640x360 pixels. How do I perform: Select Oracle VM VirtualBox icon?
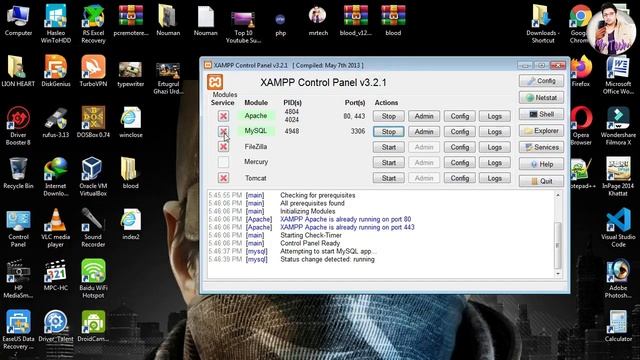93,177
